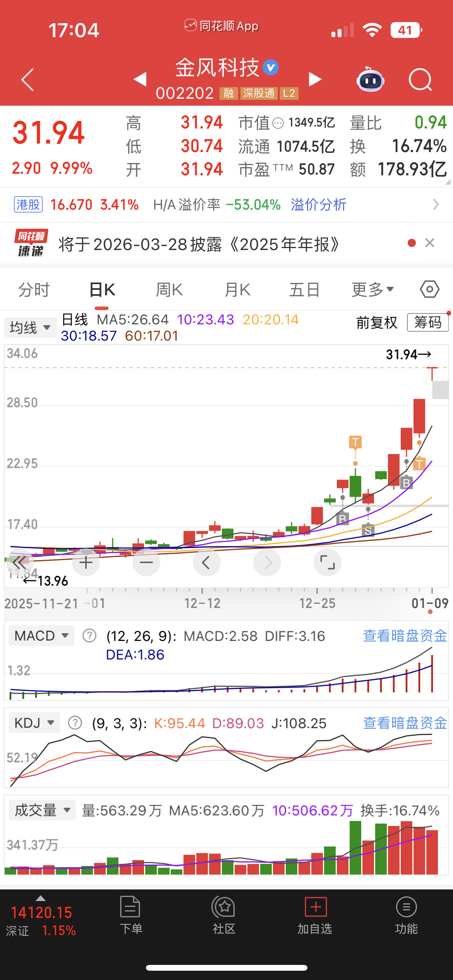Expand the 均线 indicator dropdown
The image size is (453, 980).
[x=30, y=327]
